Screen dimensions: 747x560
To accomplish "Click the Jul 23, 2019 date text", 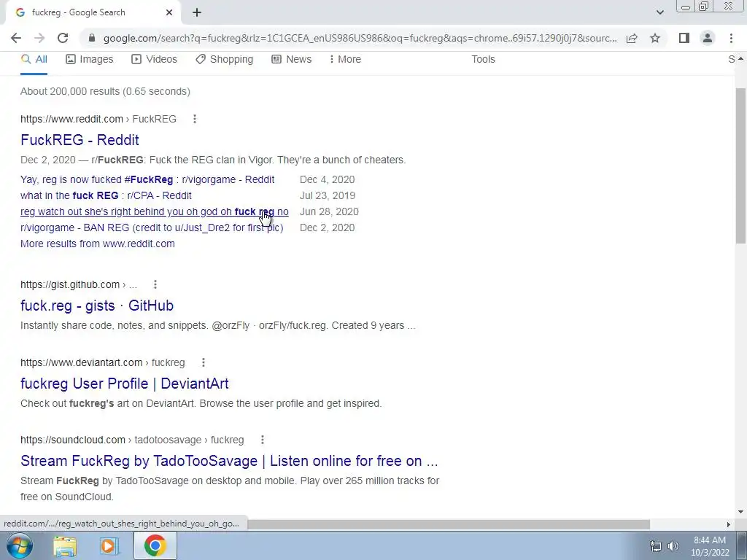I will [x=328, y=195].
